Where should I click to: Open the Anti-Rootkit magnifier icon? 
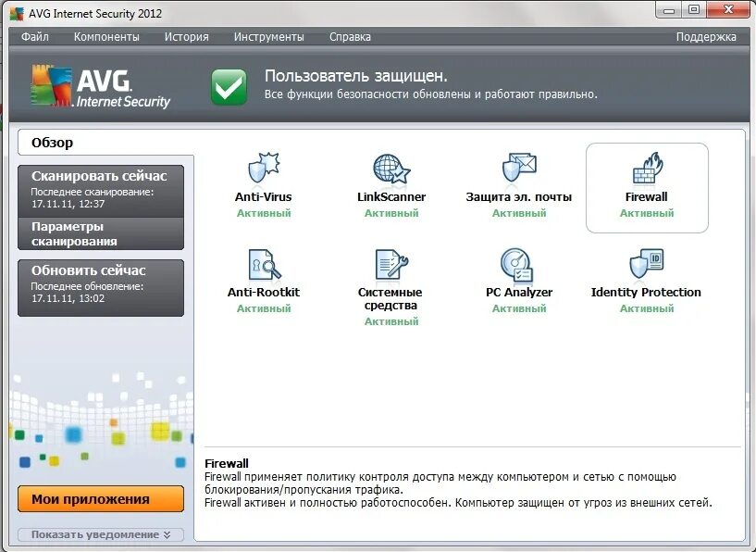point(264,264)
